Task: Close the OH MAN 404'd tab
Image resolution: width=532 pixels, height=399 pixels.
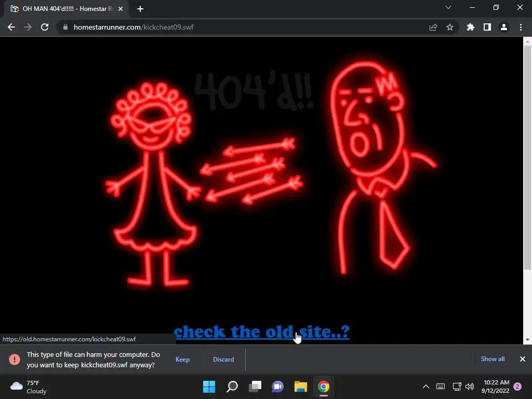Action: [121, 9]
